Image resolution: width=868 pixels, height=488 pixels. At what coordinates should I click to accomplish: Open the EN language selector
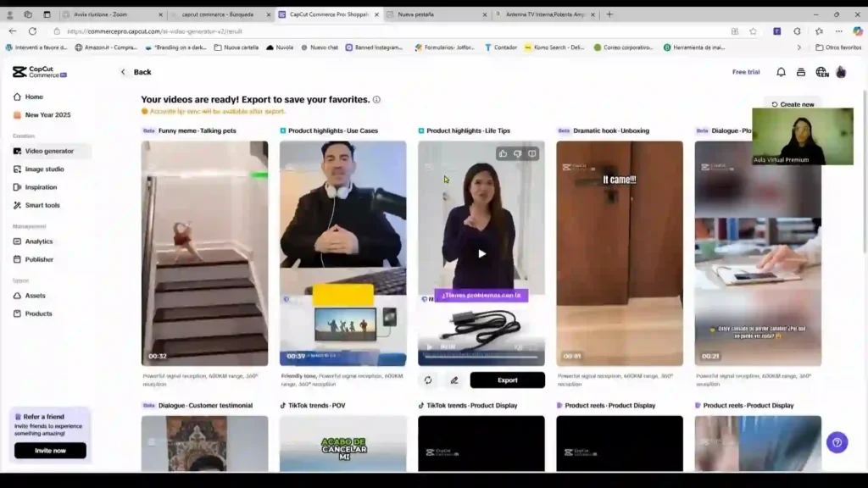[821, 72]
